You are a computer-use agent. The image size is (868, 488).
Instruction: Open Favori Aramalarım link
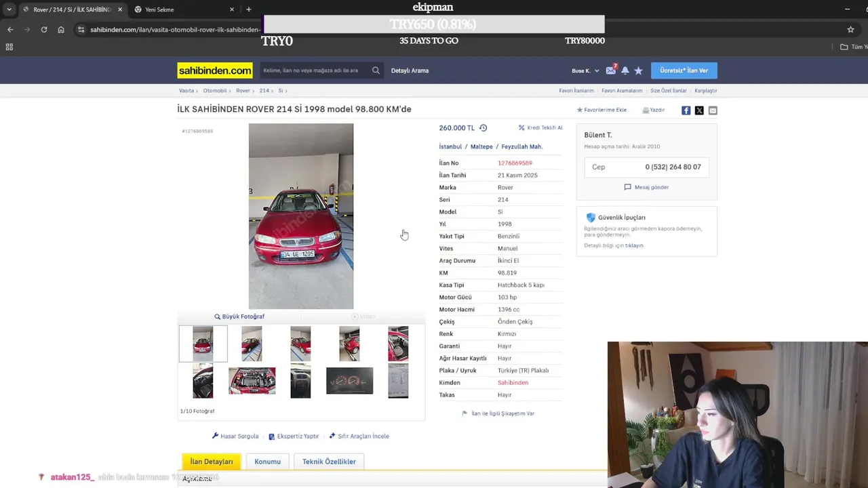(x=622, y=91)
